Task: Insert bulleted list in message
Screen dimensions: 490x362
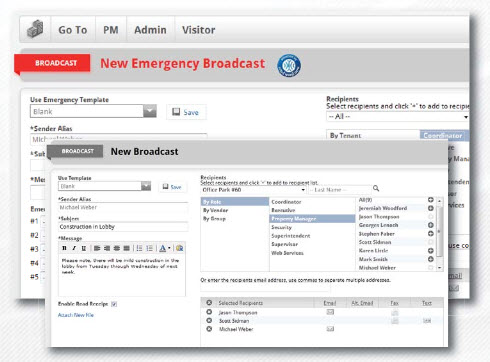Action: pyautogui.click(x=139, y=248)
